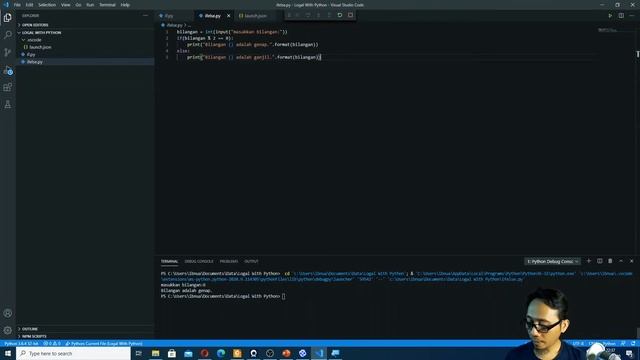Click the notifications bell in status bar
This screenshot has height=360, width=640.
point(633,344)
